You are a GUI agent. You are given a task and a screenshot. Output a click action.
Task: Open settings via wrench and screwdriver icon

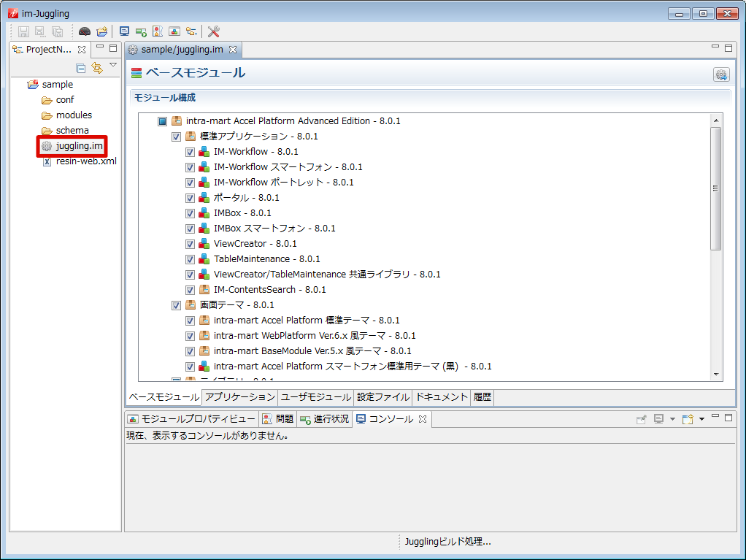click(x=214, y=31)
